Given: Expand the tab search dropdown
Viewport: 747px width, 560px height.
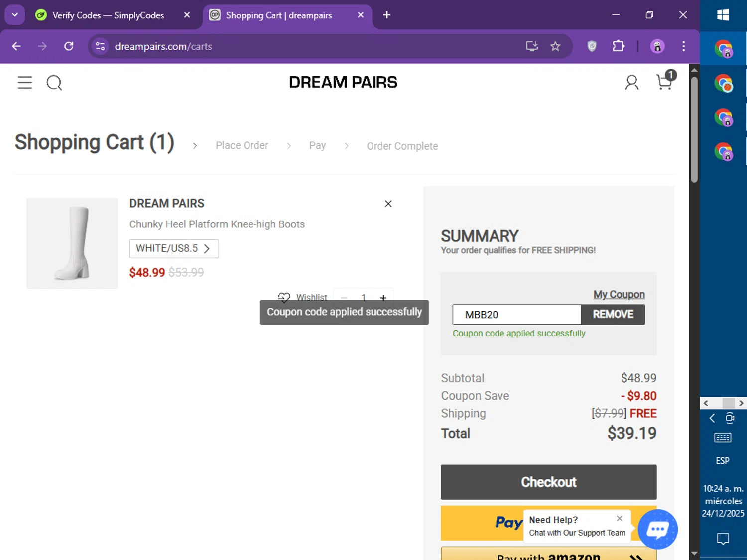Looking at the screenshot, I should click(x=15, y=15).
